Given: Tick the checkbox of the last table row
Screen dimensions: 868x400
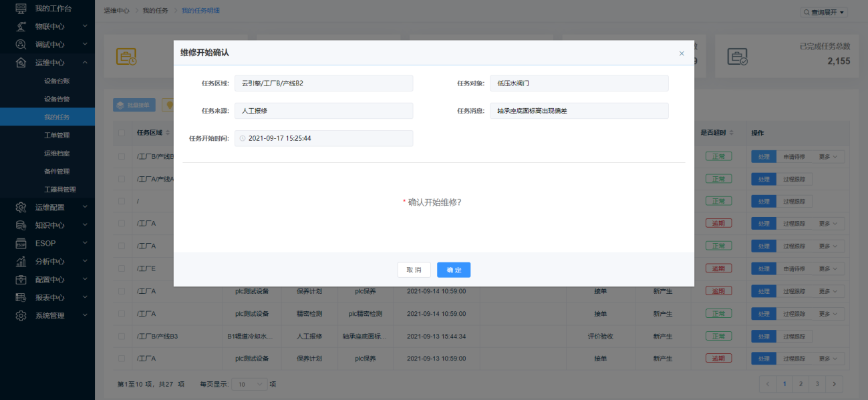Looking at the screenshot, I should coord(121,359).
